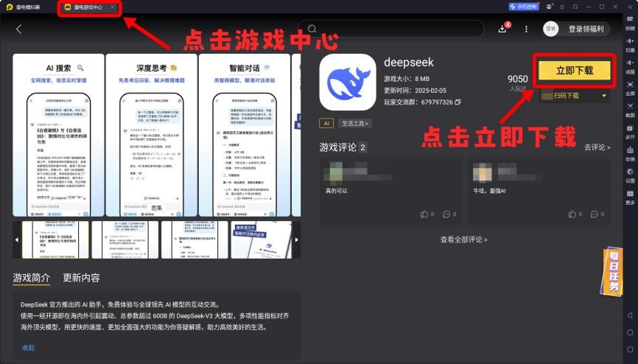Select the fourth thumbnail with blue banner
Image resolution: width=638 pixels, height=364 pixels.
click(x=262, y=239)
